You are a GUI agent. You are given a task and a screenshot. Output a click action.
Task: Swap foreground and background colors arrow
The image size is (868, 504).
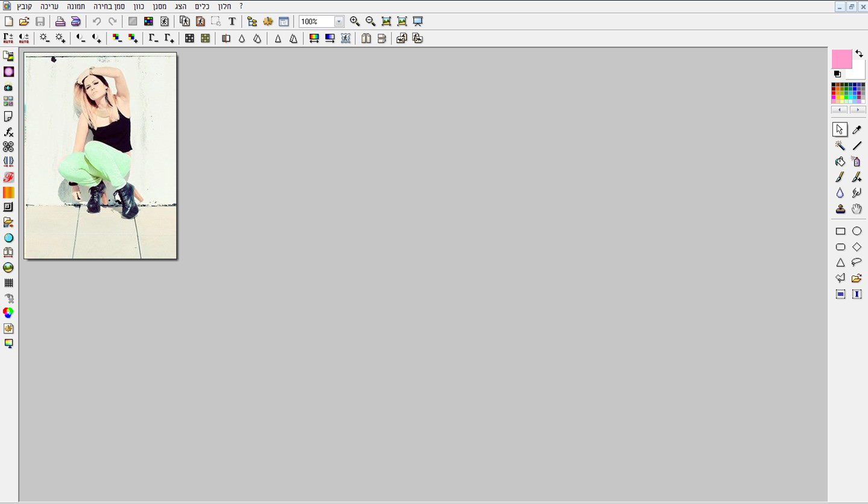point(859,54)
